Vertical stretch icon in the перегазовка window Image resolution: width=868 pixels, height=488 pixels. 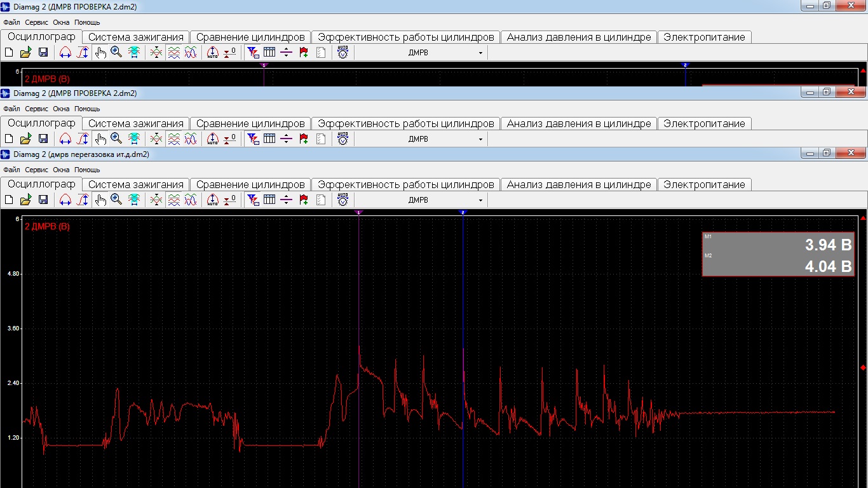pos(83,200)
